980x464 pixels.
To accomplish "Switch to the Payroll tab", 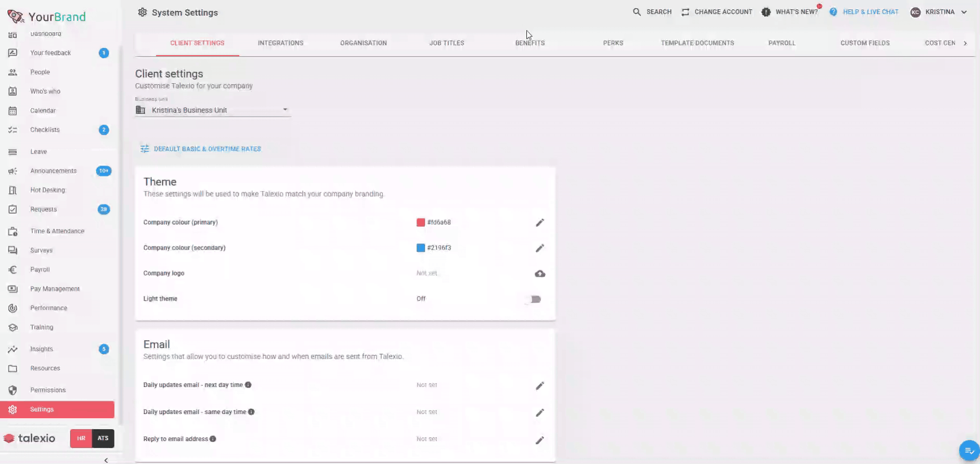I will 782,43.
